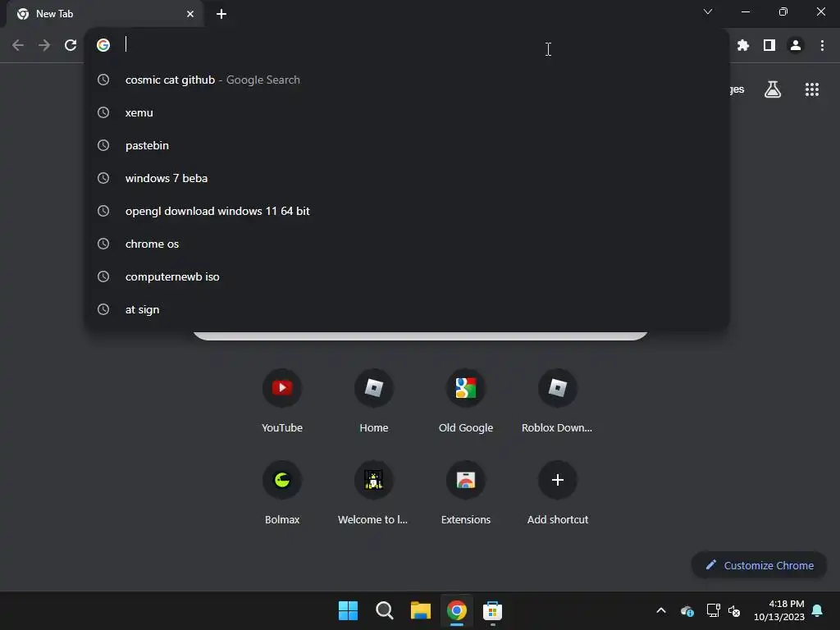Open the Windows Start menu
Viewport: 840px width, 630px height.
click(348, 610)
